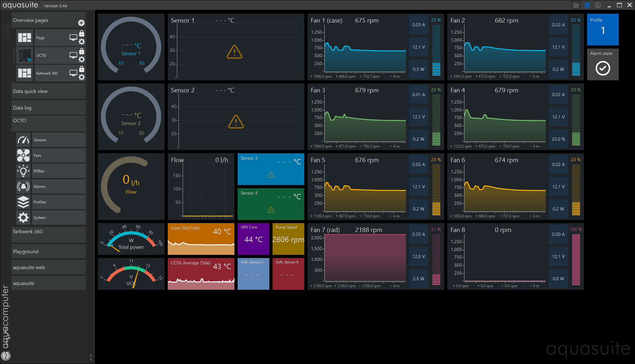Click the blue layers icon in title bar
The width and height of the screenshot is (635, 364).
tap(587, 5)
